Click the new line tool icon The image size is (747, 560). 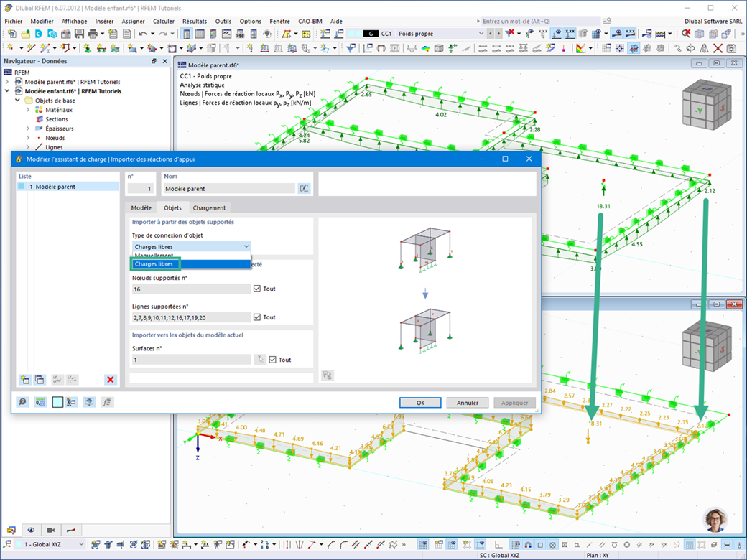[31, 48]
